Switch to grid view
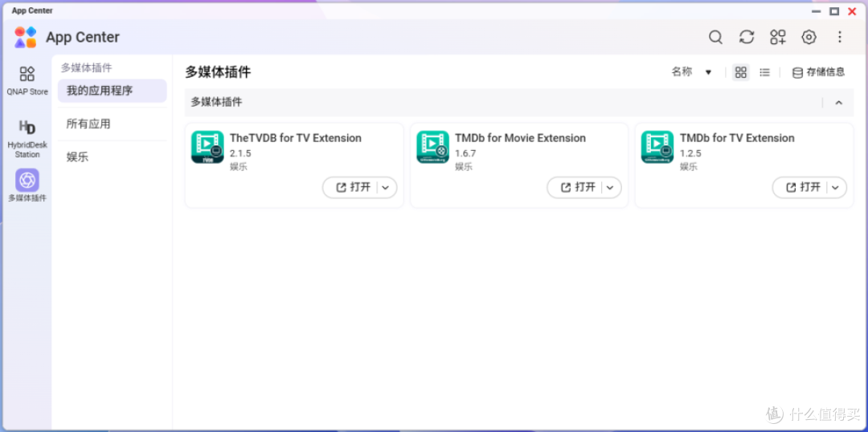Screen dimensions: 868x432 741,72
